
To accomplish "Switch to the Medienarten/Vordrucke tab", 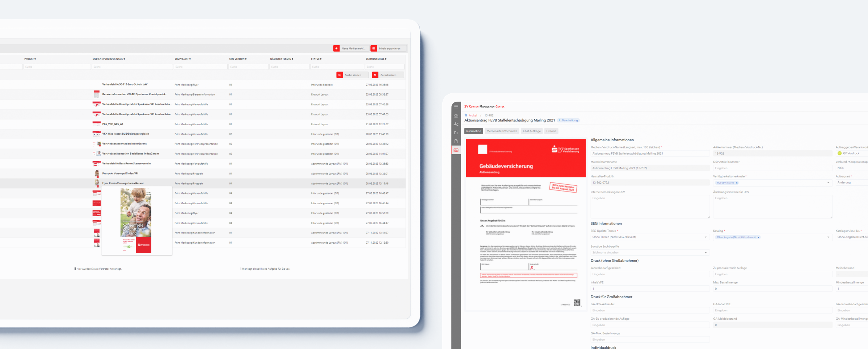I will [502, 131].
